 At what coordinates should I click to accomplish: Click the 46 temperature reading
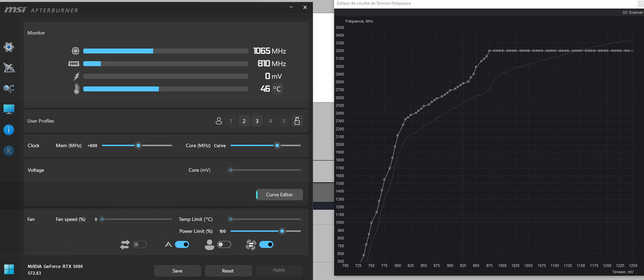[265, 89]
